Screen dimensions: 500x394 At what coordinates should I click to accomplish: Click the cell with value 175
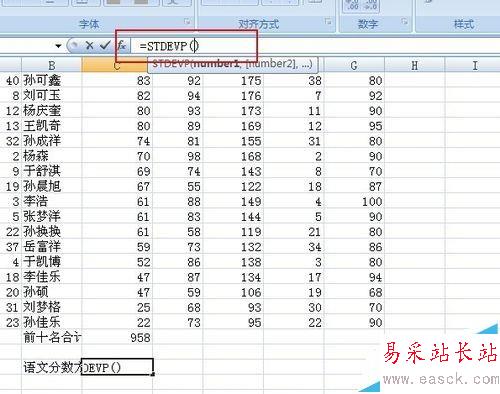pyautogui.click(x=233, y=80)
